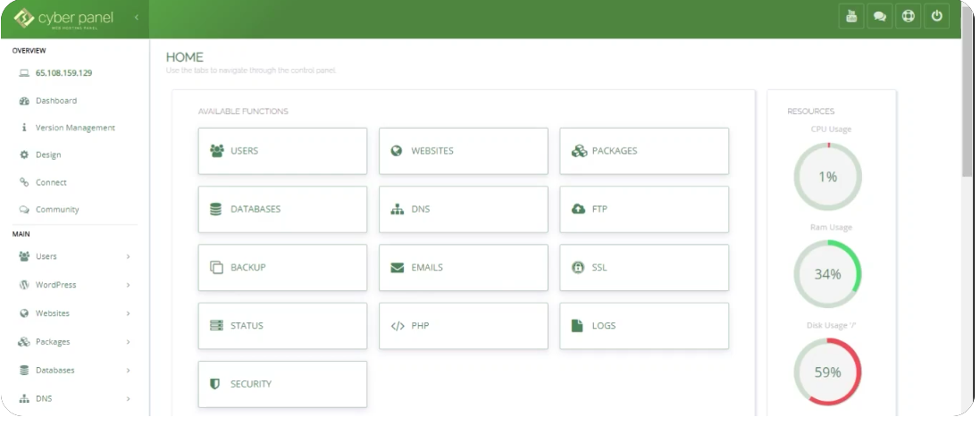Screen dimensions: 980x434
Task: Expand the Packages sidebar submenu arrow
Action: pyautogui.click(x=128, y=342)
